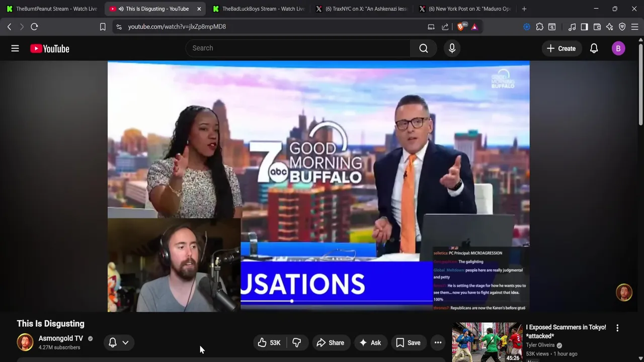Open the Leo AI sparkle icon
The height and width of the screenshot is (362, 644).
(x=610, y=27)
